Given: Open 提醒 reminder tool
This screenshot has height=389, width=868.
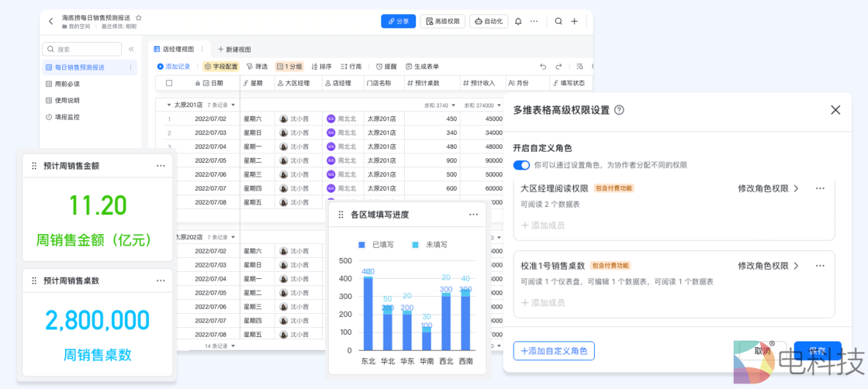Looking at the screenshot, I should pos(386,67).
